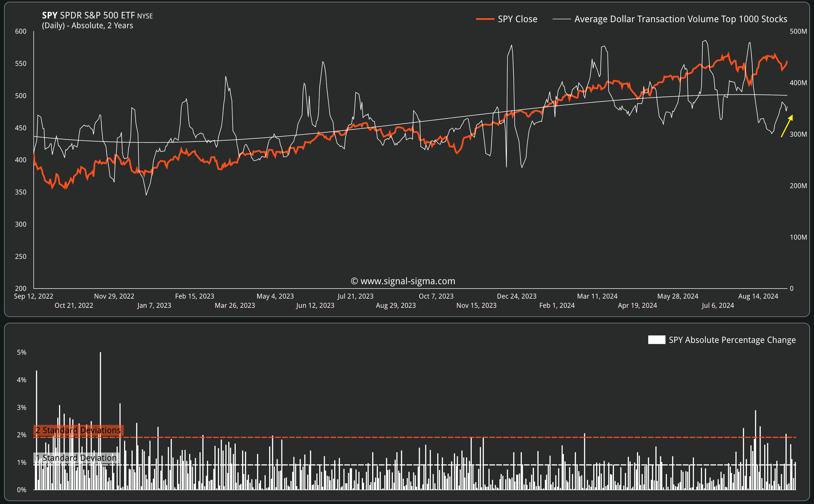Click the 550 price axis label
This screenshot has height=504, width=814.
coord(21,63)
